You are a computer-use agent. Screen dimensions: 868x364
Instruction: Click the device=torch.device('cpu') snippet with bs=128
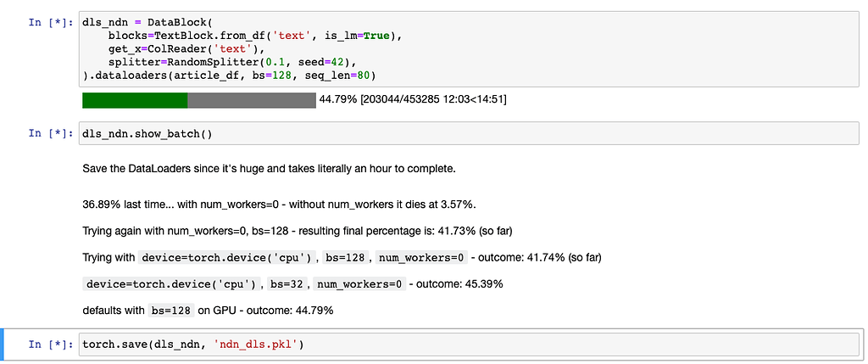point(200,258)
